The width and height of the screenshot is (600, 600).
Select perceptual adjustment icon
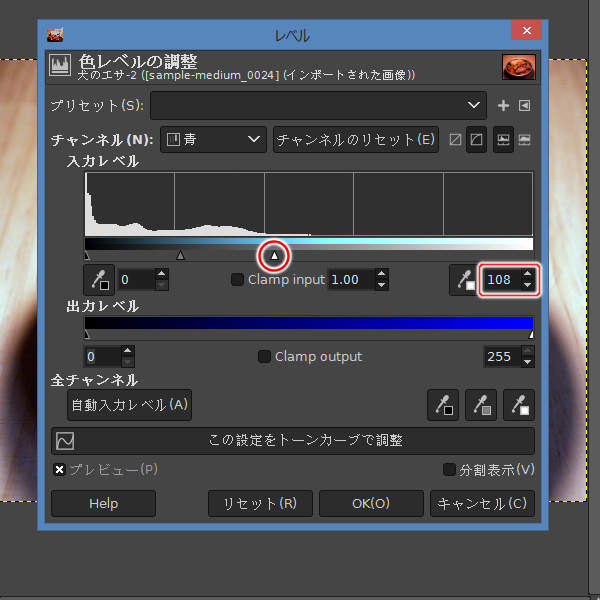point(476,139)
